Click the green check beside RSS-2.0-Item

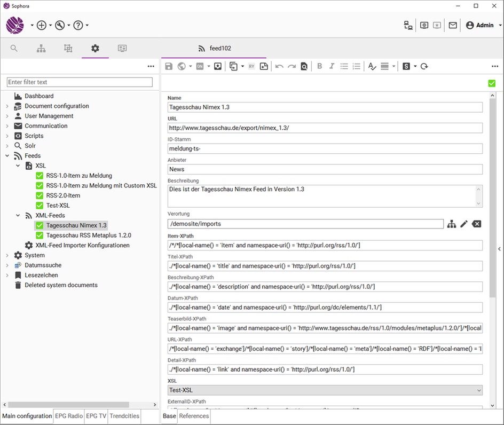[40, 196]
